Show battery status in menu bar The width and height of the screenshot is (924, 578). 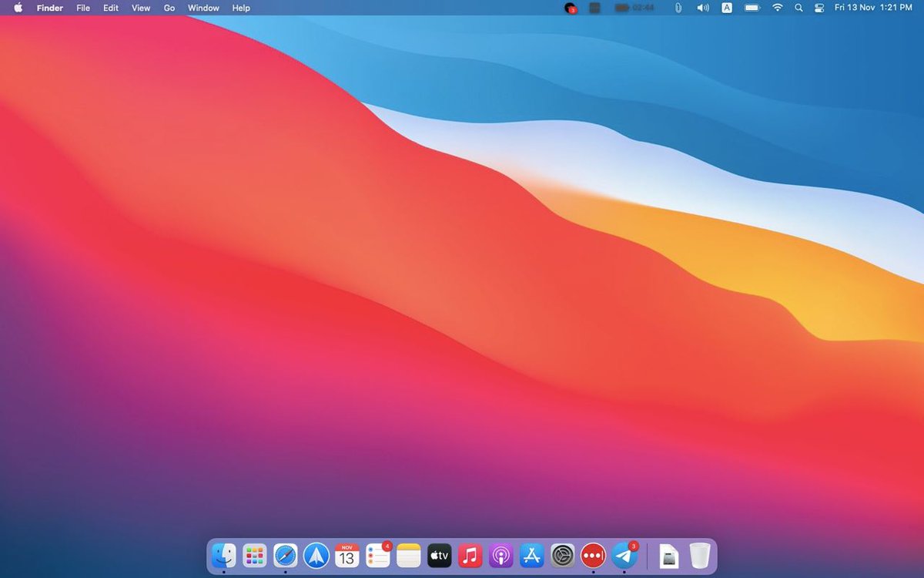point(752,8)
